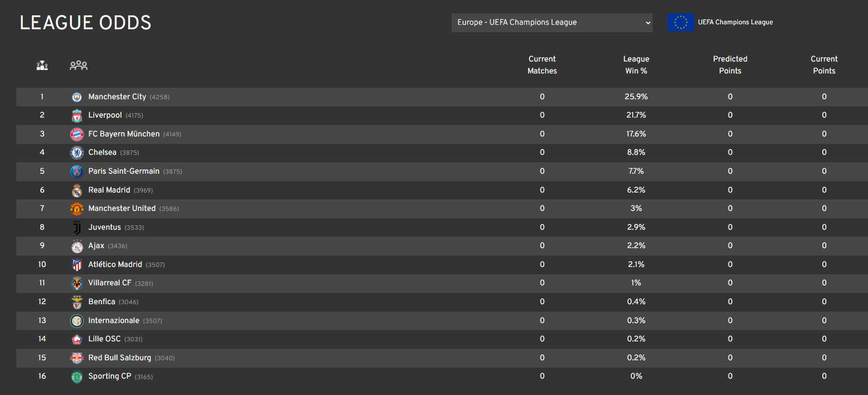The width and height of the screenshot is (868, 395).
Task: Click the FC Bayern München club crest
Action: click(76, 134)
